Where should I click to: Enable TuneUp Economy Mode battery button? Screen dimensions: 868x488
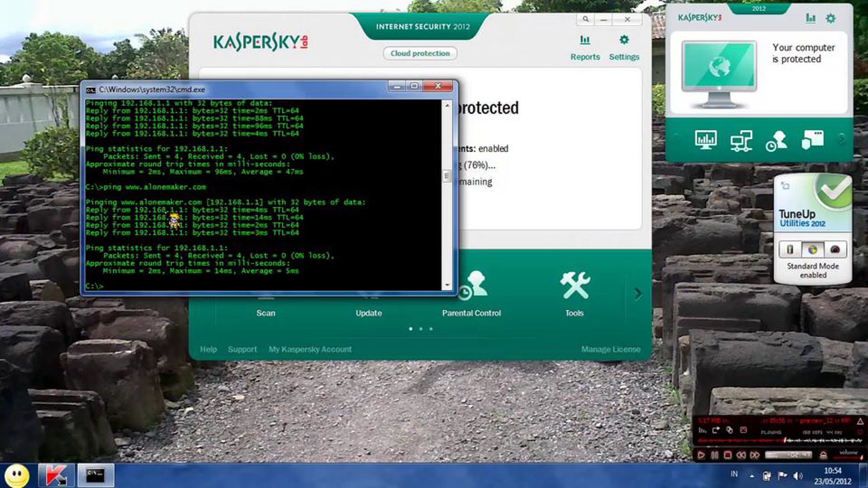790,249
